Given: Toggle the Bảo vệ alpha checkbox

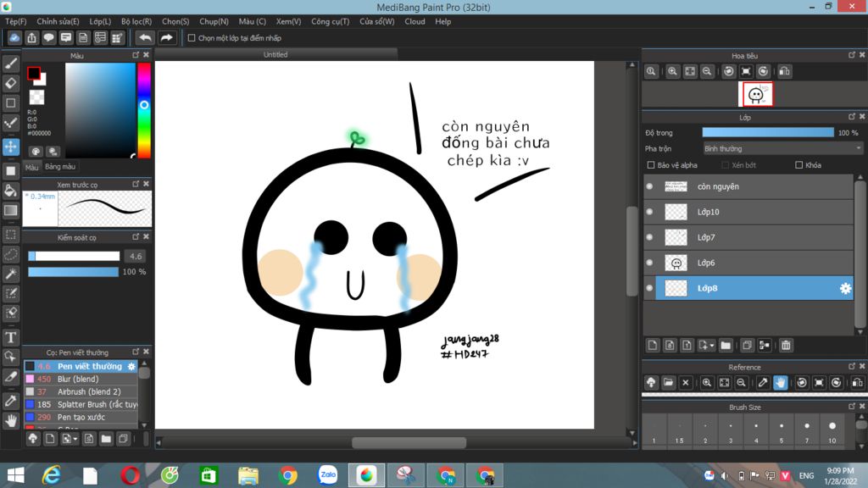Looking at the screenshot, I should coord(651,165).
